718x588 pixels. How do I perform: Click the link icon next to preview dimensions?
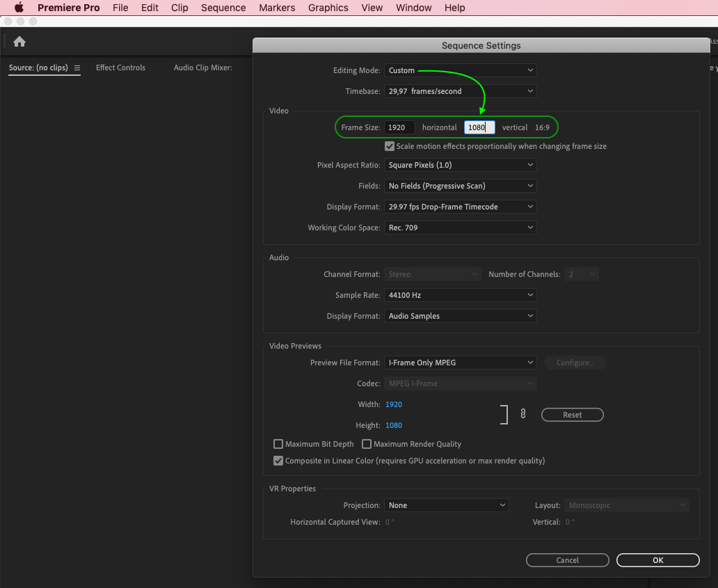[x=522, y=413]
